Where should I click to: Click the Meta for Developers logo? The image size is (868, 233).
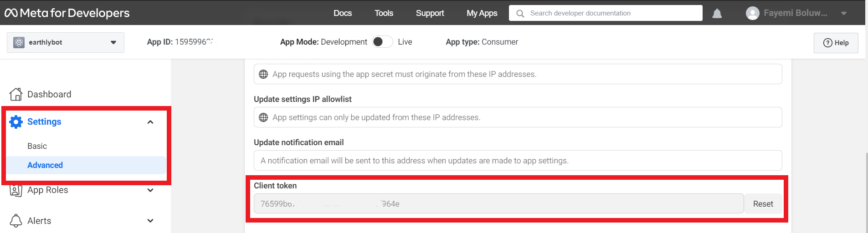point(67,13)
